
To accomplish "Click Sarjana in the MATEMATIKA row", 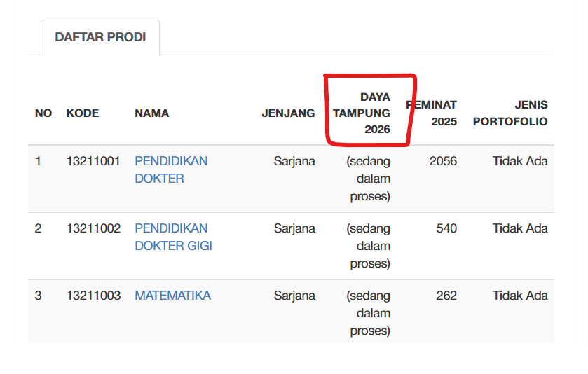I will (294, 296).
